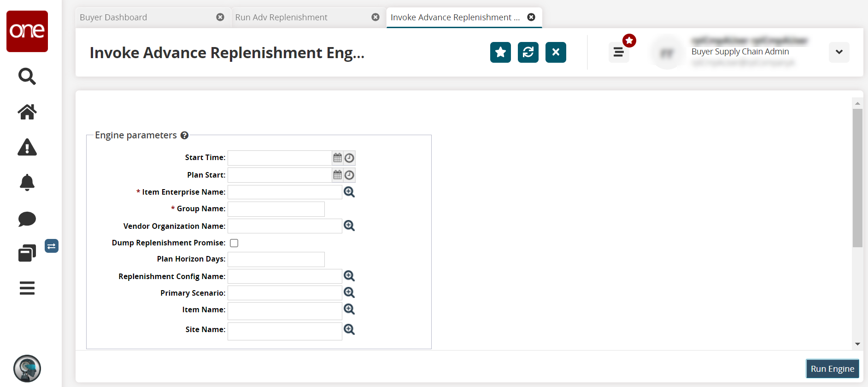Click the Plan Start clock icon

[x=350, y=175]
